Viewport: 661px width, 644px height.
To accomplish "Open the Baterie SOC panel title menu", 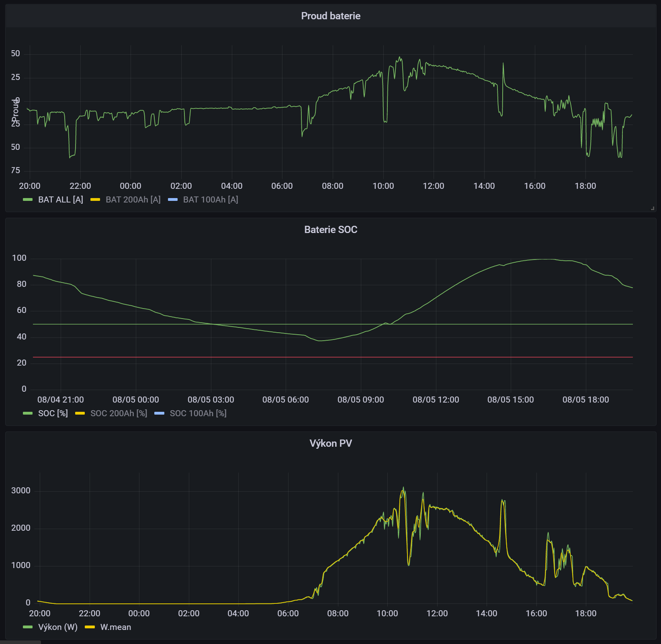I will (x=330, y=230).
